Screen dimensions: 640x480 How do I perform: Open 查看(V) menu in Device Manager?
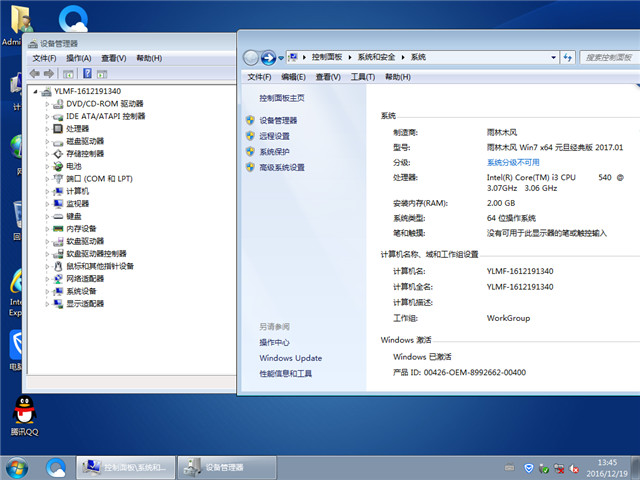pos(113,58)
